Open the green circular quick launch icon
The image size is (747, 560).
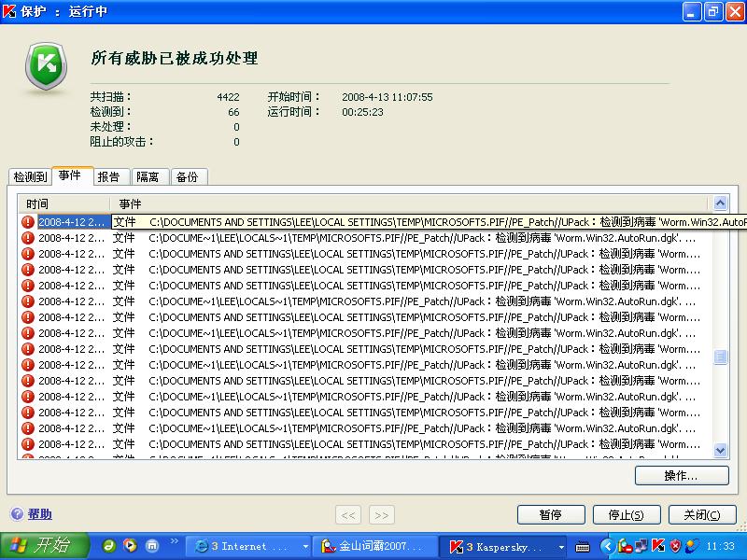pyautogui.click(x=109, y=546)
